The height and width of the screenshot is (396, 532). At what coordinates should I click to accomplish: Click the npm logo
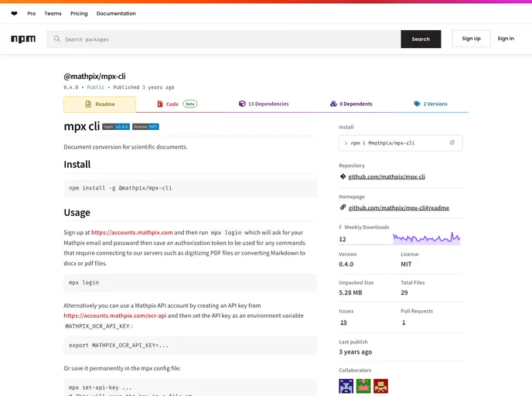pos(23,39)
